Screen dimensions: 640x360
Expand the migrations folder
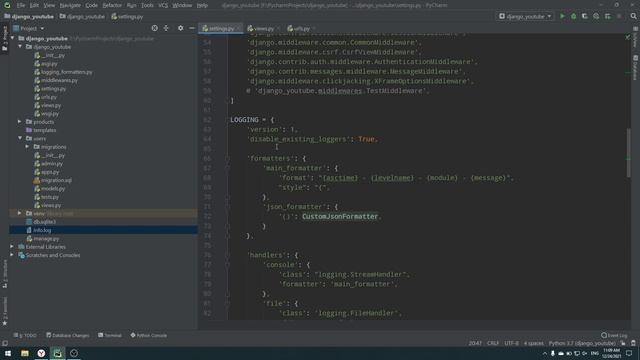27,147
